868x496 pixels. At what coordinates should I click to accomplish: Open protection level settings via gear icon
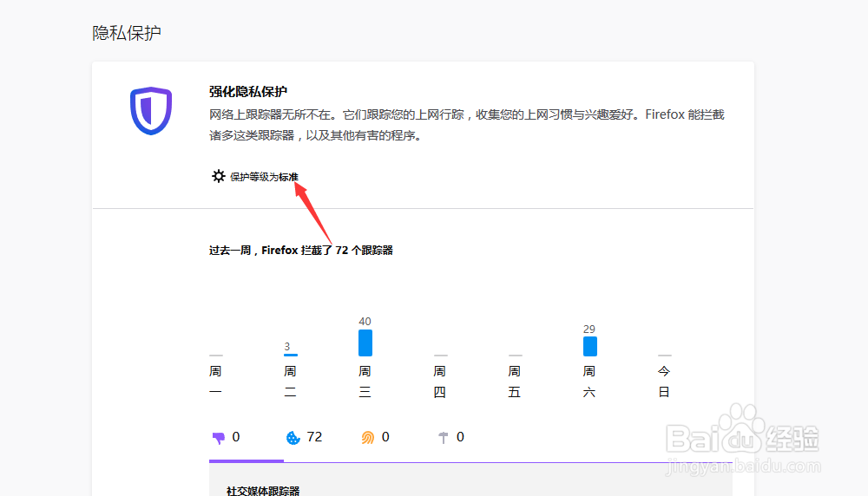pyautogui.click(x=218, y=176)
